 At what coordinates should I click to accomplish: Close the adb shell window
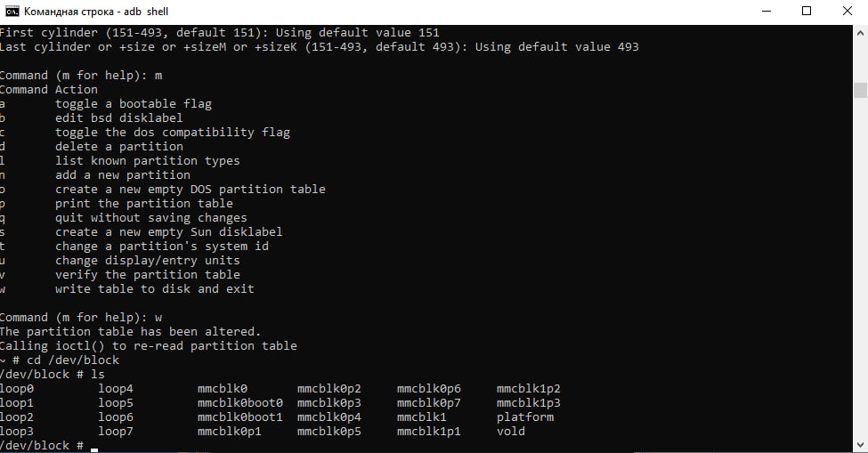tap(847, 11)
